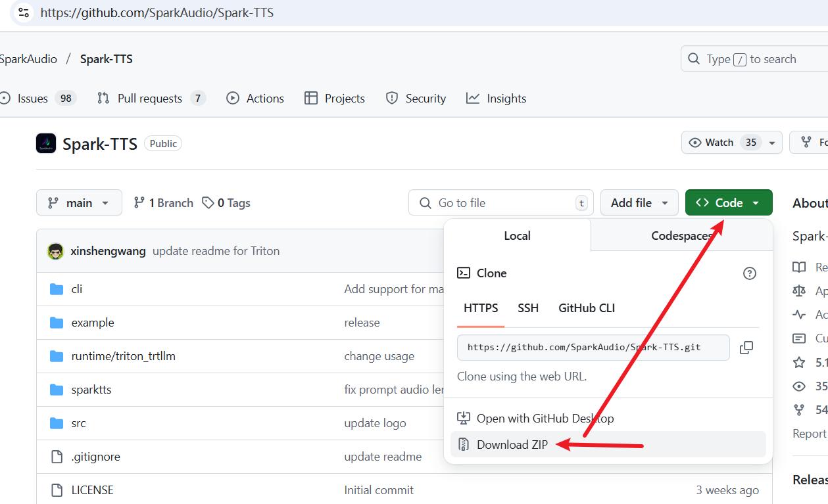Expand the Watch options dropdown arrow

pos(773,143)
